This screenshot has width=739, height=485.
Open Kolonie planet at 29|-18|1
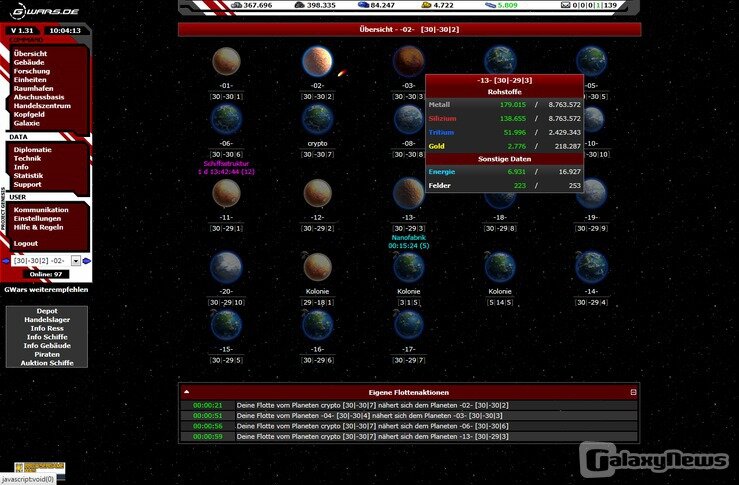coord(317,267)
